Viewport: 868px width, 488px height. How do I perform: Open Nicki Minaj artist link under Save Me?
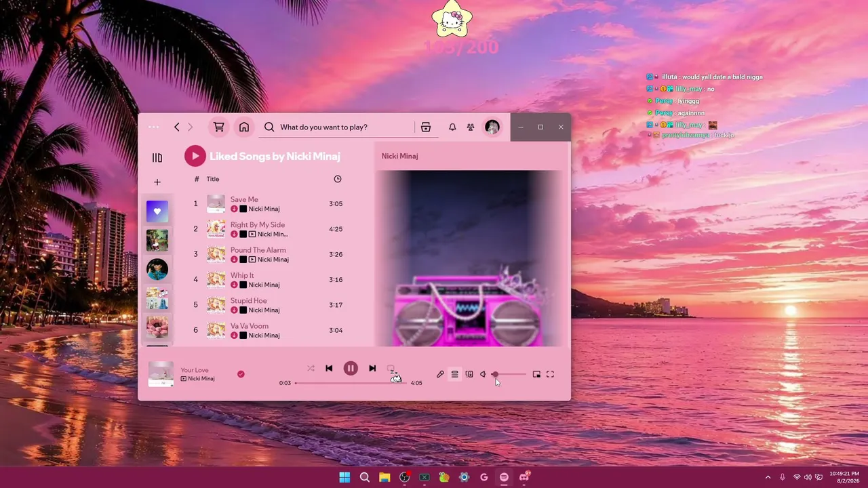click(264, 209)
